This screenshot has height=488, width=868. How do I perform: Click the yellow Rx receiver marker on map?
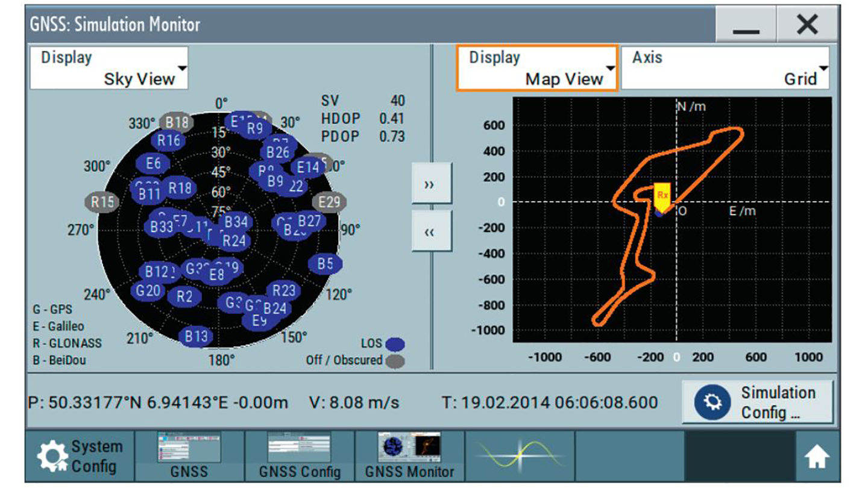pos(662,196)
